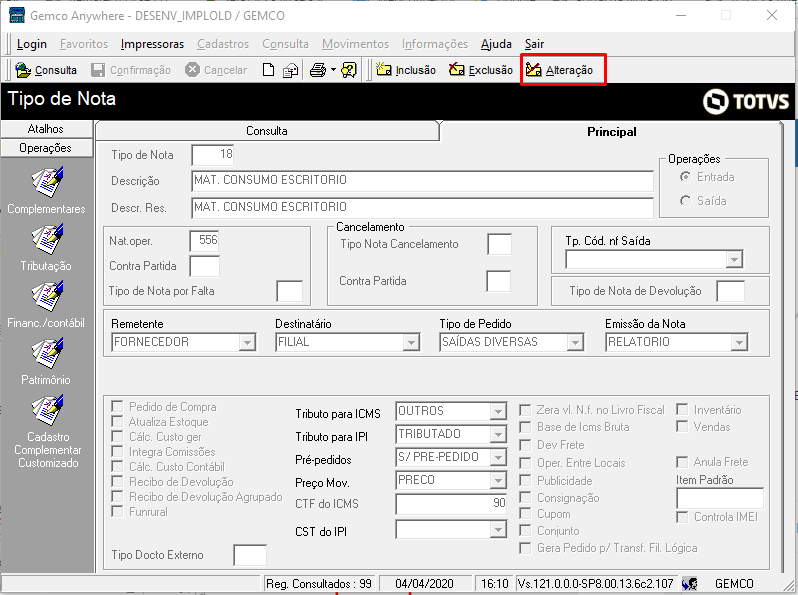
Task: Select the Entrada radio button
Action: click(686, 177)
